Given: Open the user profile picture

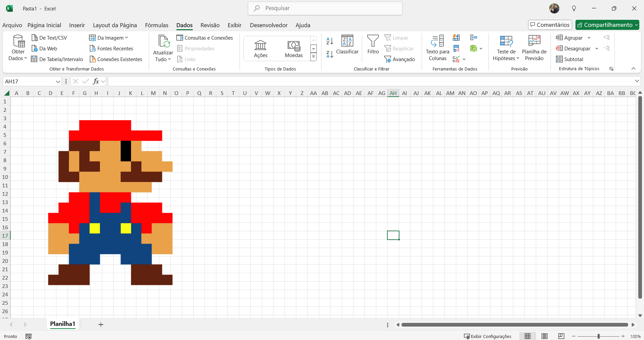Looking at the screenshot, I should (x=554, y=8).
